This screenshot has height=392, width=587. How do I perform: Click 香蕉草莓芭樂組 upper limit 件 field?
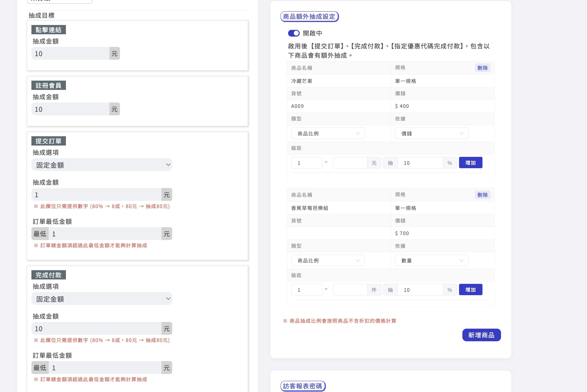(350, 290)
